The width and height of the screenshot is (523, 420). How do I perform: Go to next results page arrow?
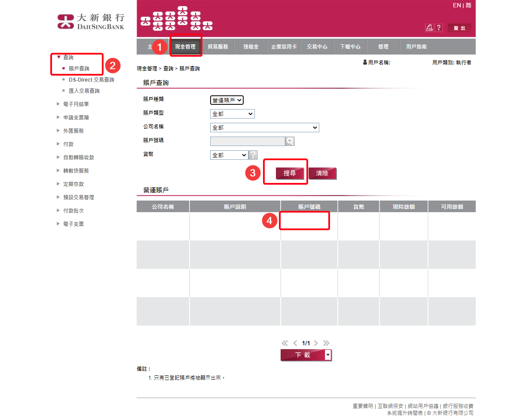click(x=316, y=343)
